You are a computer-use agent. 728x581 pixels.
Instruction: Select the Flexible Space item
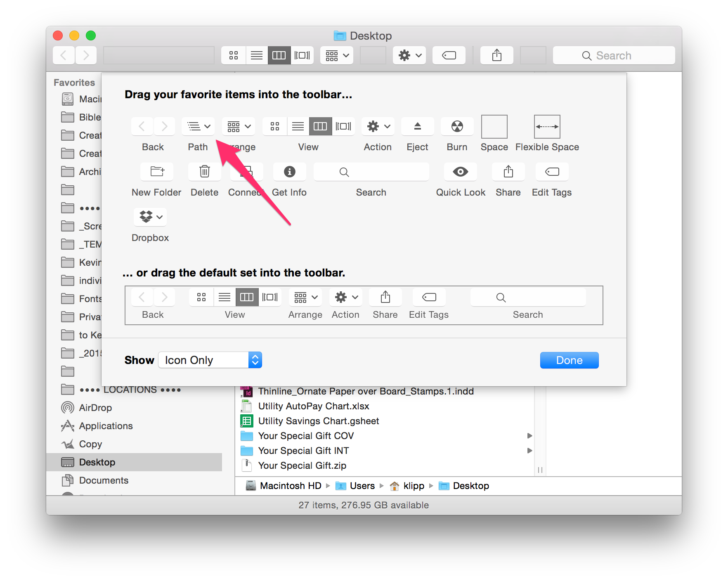pyautogui.click(x=547, y=127)
